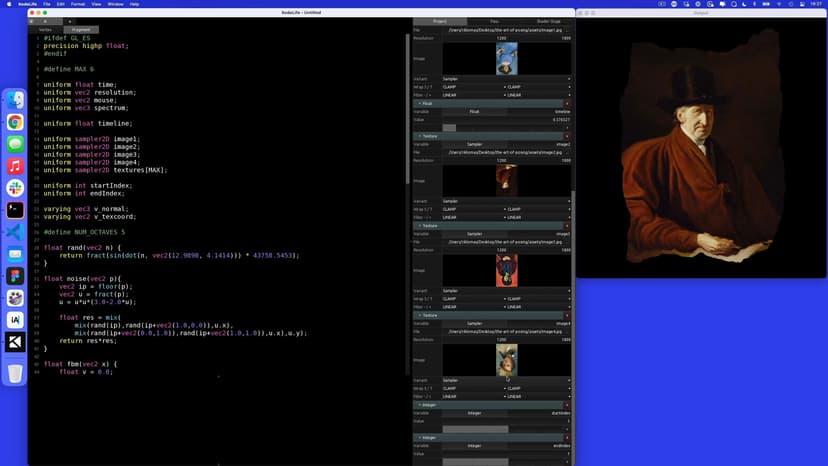The image size is (828, 466).
Task: Add a new shader pass tab
Action: coord(70,21)
